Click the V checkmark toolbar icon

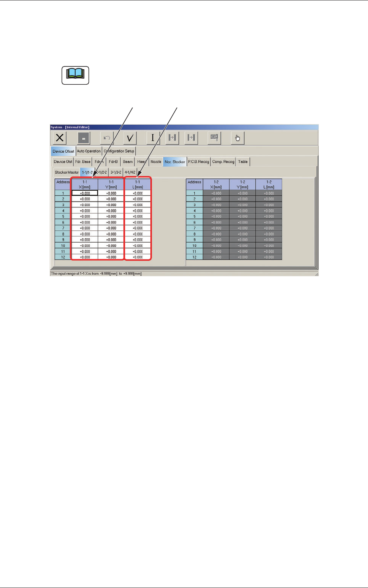click(130, 138)
